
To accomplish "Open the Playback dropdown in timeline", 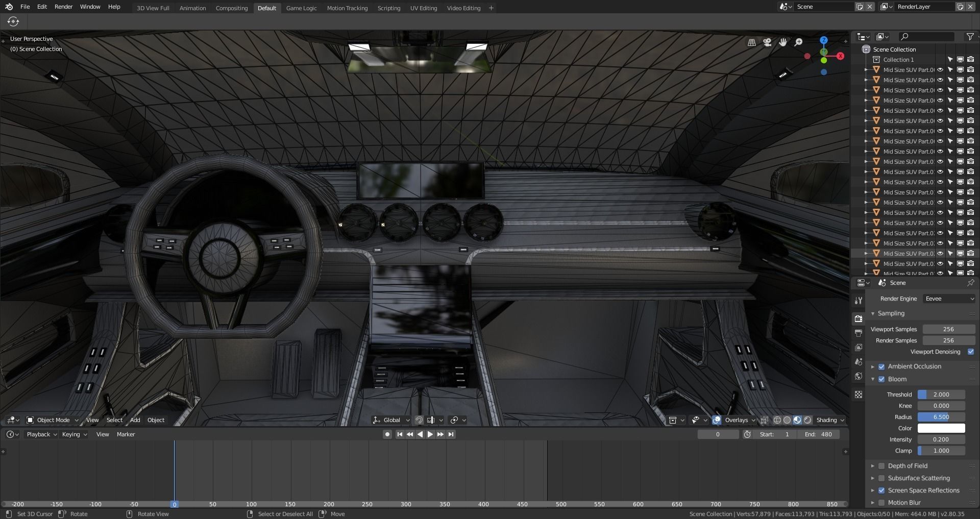I will point(42,434).
